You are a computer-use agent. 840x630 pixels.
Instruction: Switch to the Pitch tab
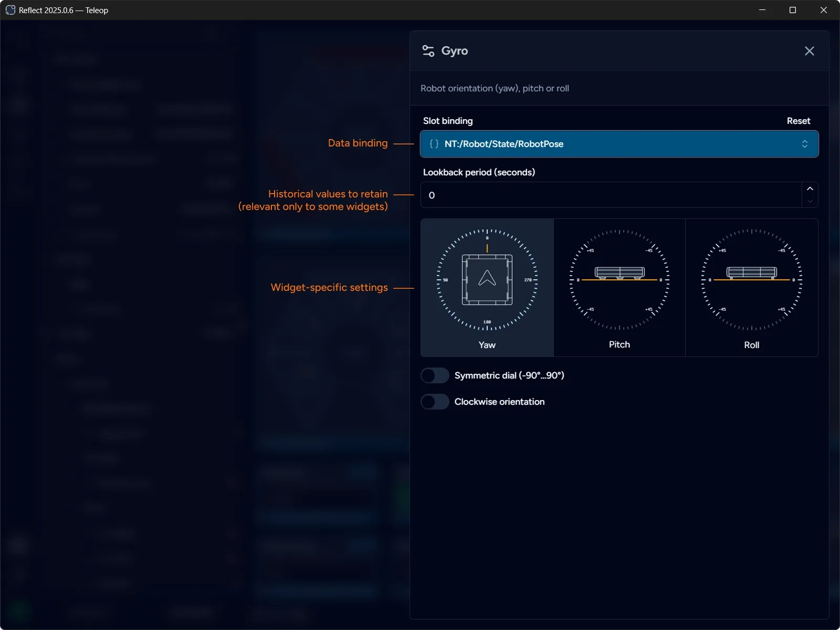(619, 344)
